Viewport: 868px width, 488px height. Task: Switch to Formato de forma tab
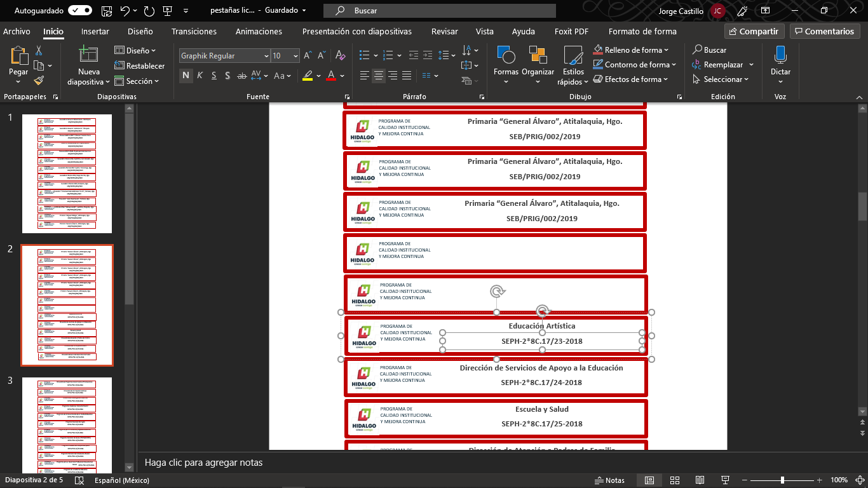tap(642, 31)
